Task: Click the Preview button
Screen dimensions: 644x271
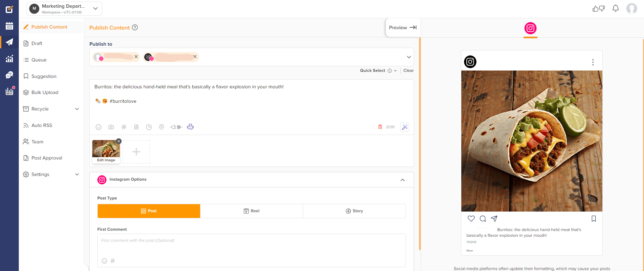Action: tap(403, 28)
